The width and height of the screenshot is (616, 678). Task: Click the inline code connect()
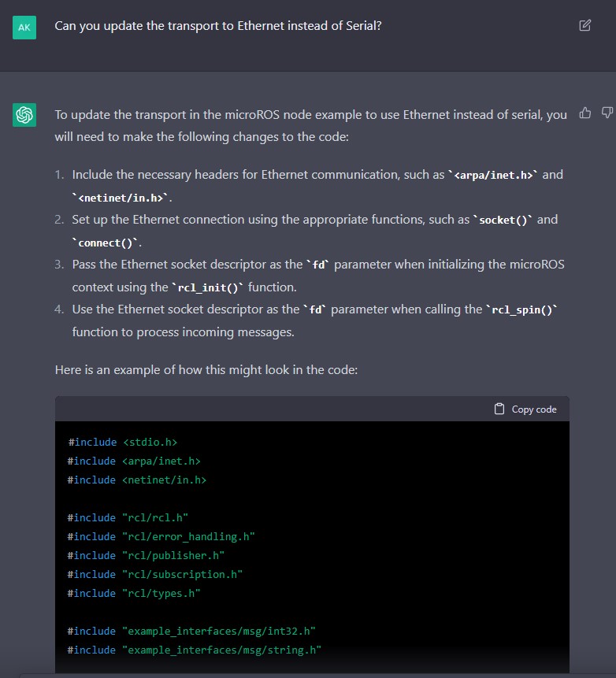pyautogui.click(x=105, y=243)
